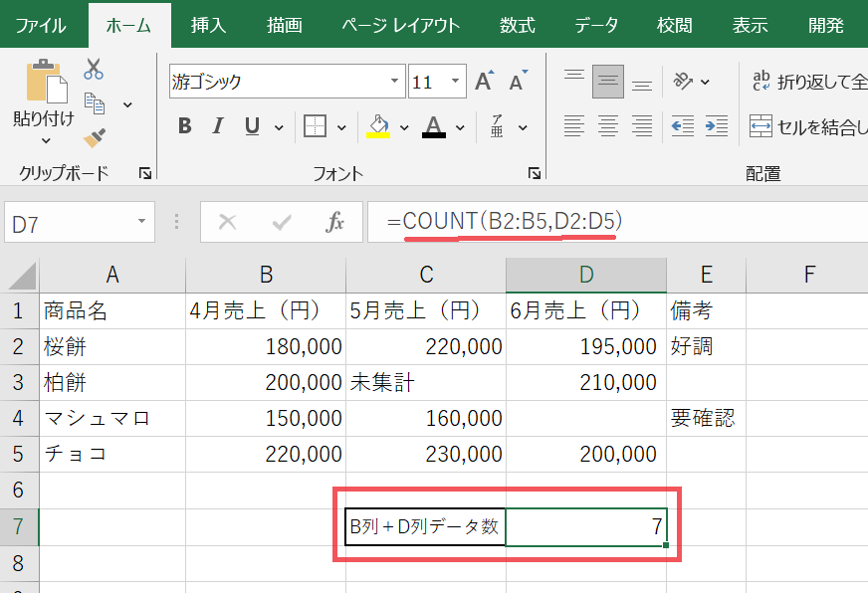Viewport: 868px width, 593px height.
Task: Open the ファイル menu tab
Action: click(x=42, y=25)
